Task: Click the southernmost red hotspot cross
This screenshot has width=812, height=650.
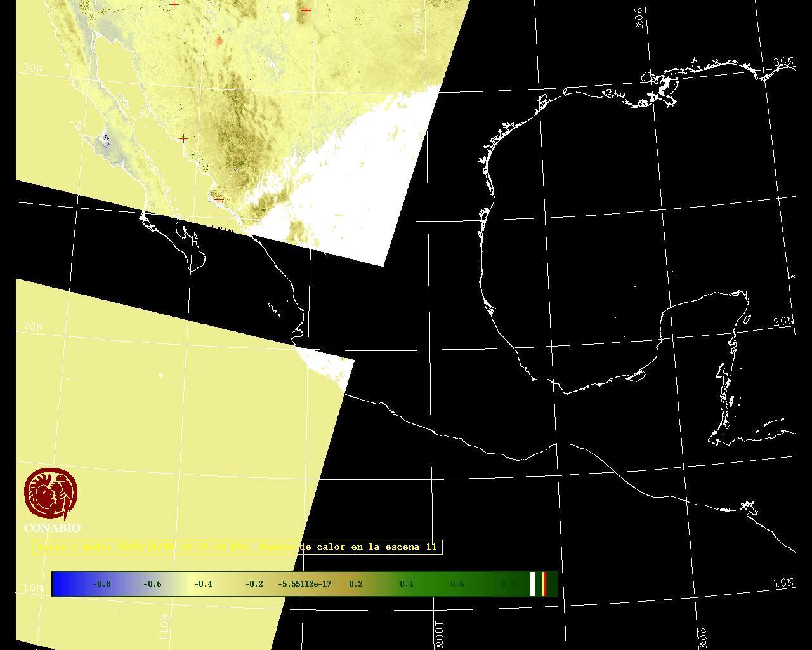Action: pyautogui.click(x=219, y=199)
